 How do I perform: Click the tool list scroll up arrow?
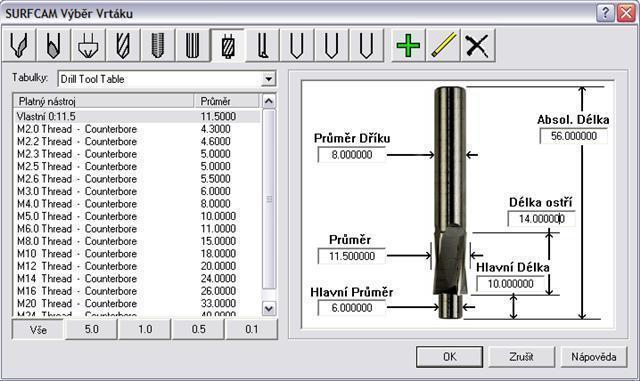point(269,101)
